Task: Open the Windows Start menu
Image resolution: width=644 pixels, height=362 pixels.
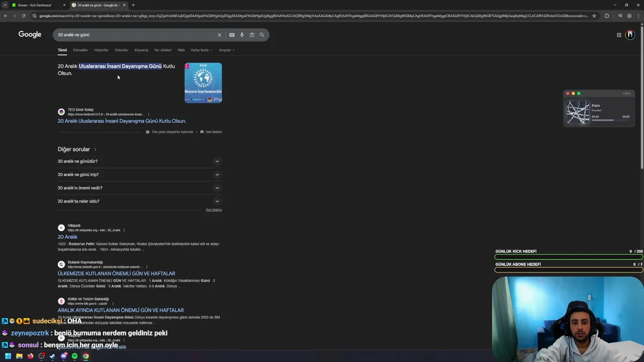Action: point(8,356)
